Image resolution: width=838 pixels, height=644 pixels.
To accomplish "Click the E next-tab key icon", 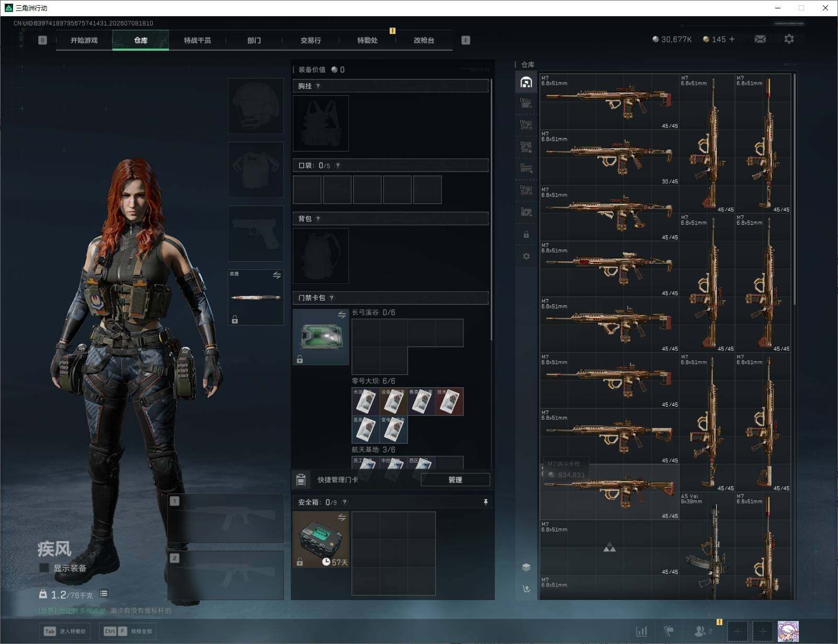I will pos(466,40).
